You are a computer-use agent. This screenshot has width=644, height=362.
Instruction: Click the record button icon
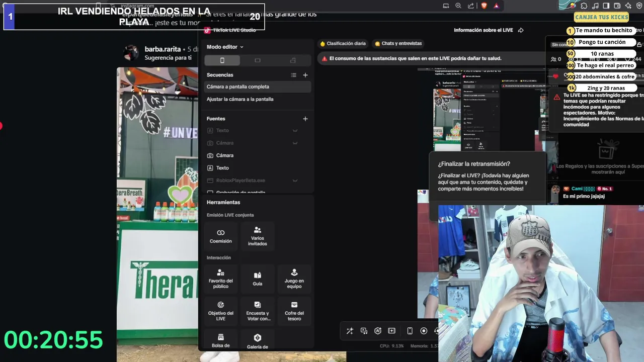tap(424, 331)
